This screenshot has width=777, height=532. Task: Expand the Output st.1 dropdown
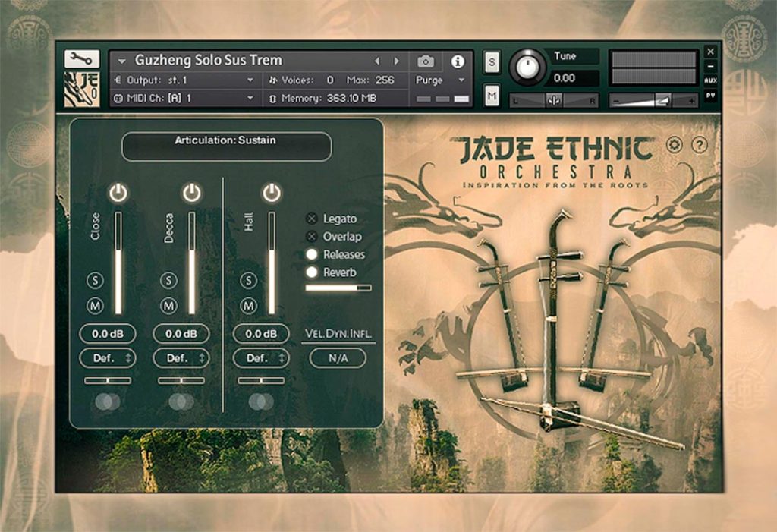[x=184, y=80]
